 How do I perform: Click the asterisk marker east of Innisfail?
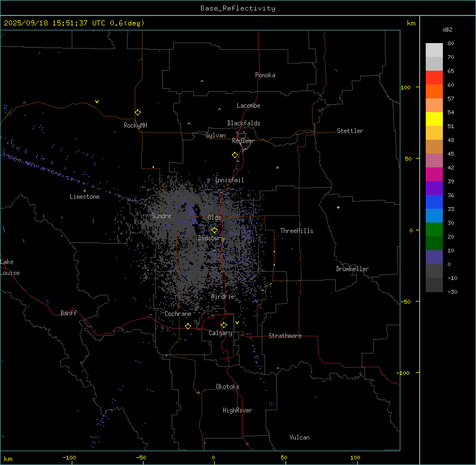277,168
